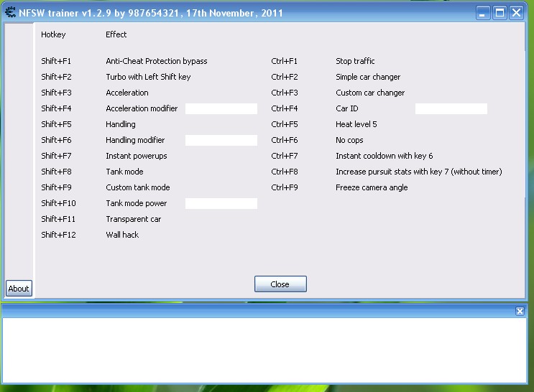This screenshot has width=534, height=392.
Task: Click the Tank mode power input field
Action: tap(221, 203)
